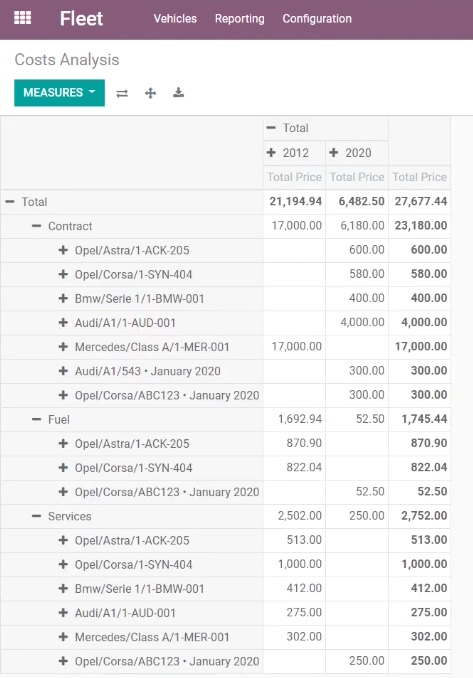The width and height of the screenshot is (473, 678).
Task: Expand Opel/Corsa/ABC123 row under Fuel
Action: click(63, 492)
